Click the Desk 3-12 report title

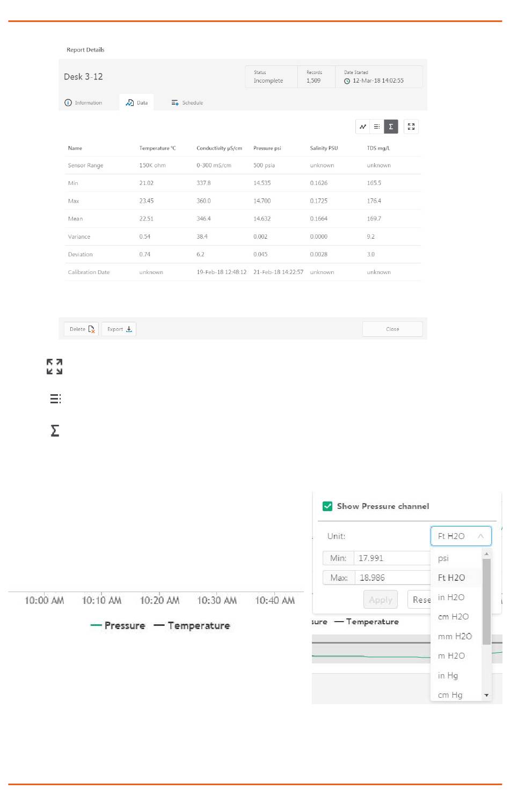pyautogui.click(x=83, y=77)
